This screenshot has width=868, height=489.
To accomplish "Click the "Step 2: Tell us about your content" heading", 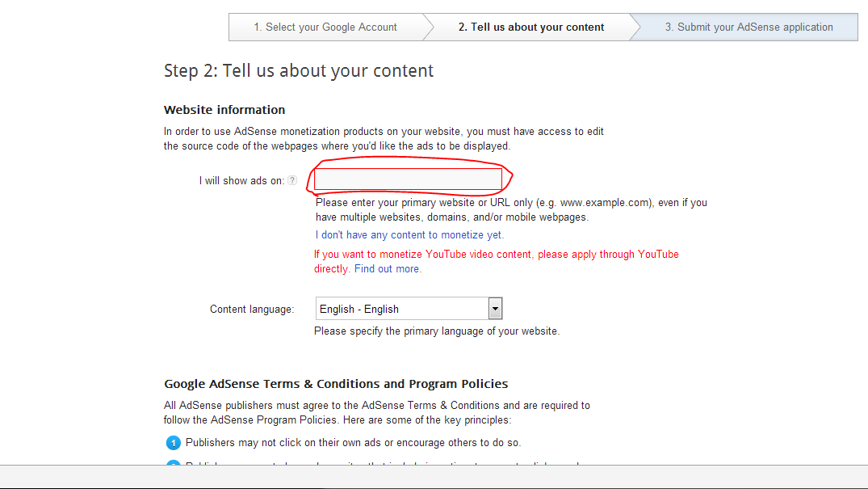I will (299, 71).
